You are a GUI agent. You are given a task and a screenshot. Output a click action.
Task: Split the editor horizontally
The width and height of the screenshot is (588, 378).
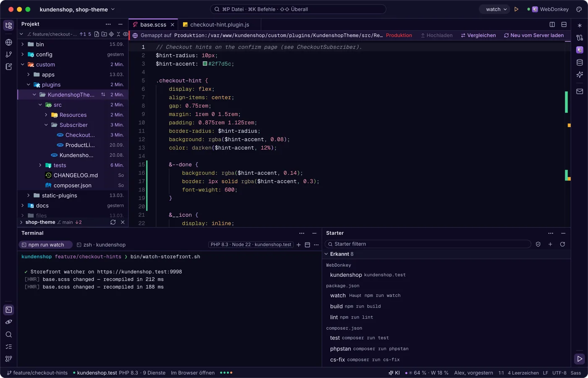[564, 25]
